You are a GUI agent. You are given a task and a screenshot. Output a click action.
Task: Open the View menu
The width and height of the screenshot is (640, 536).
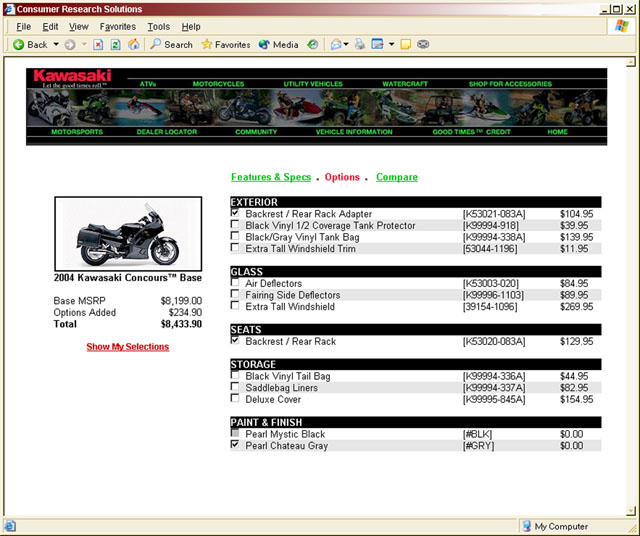(78, 27)
